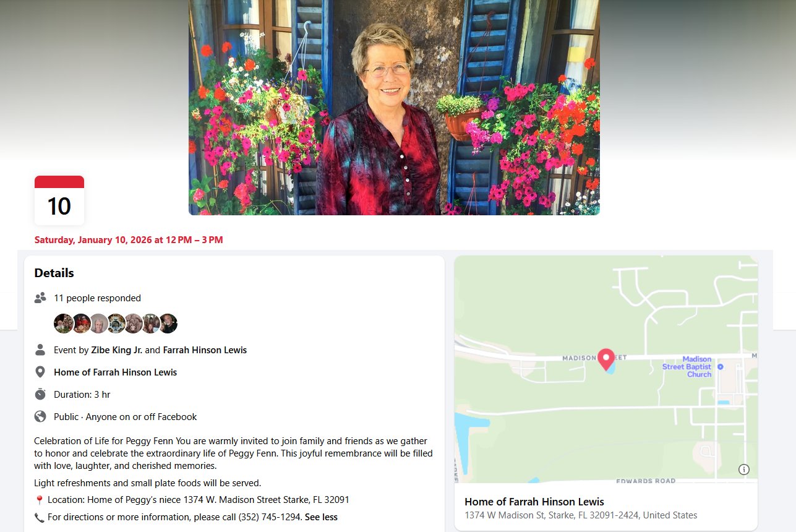Collapse the description with See less
Screen dimensions: 796x532
[321, 517]
